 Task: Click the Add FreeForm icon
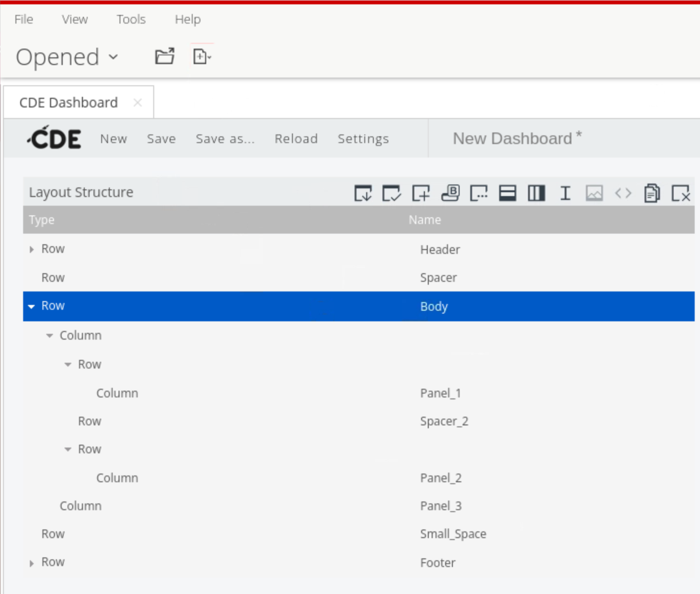(x=478, y=193)
